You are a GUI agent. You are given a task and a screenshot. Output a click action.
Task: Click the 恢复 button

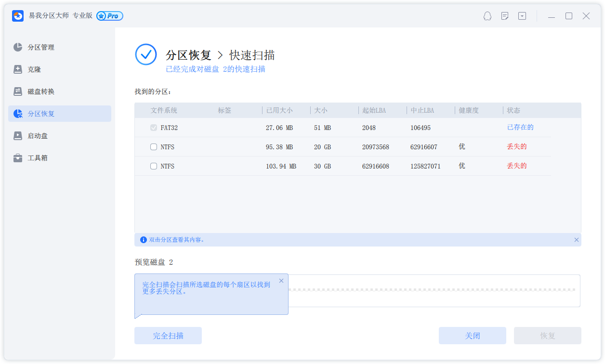[x=547, y=336]
